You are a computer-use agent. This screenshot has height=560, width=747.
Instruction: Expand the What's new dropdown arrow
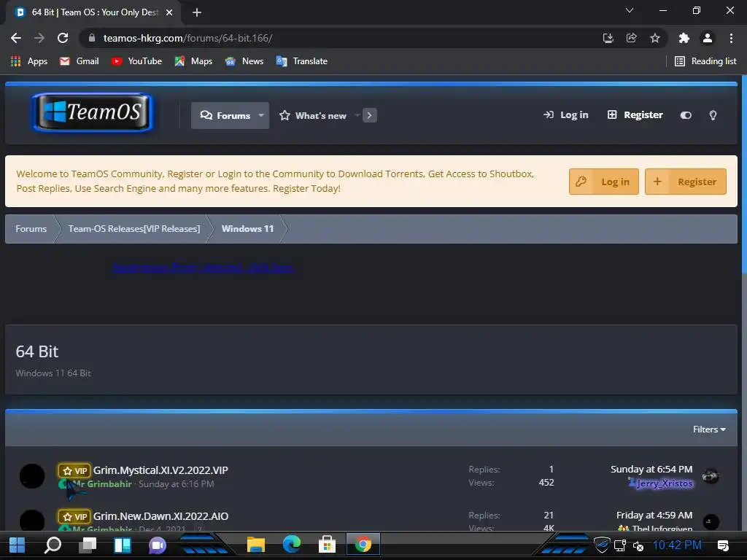point(357,115)
